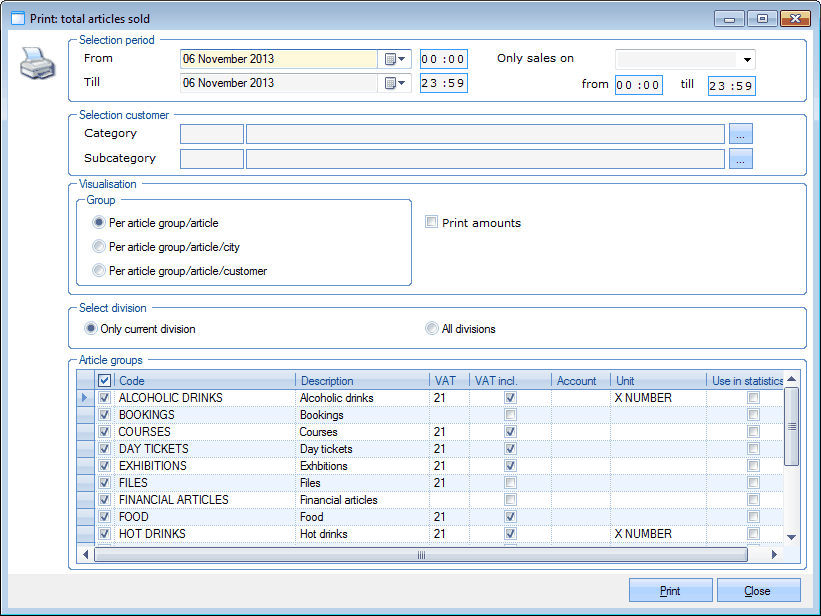
Task: Click the window icon in title bar
Action: coord(17,18)
